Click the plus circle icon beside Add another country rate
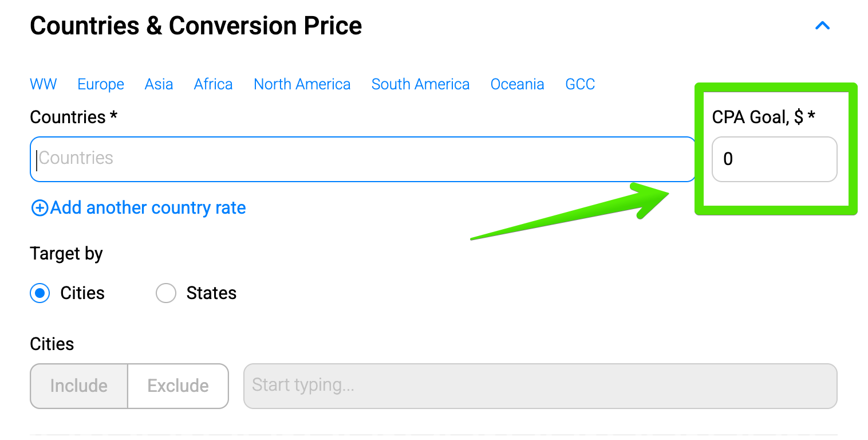The image size is (868, 440). pos(40,208)
